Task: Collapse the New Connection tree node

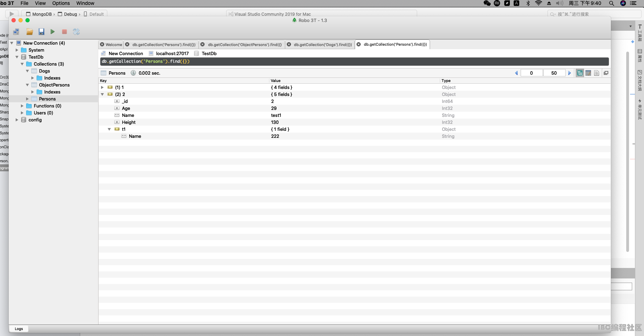Action: (12, 43)
